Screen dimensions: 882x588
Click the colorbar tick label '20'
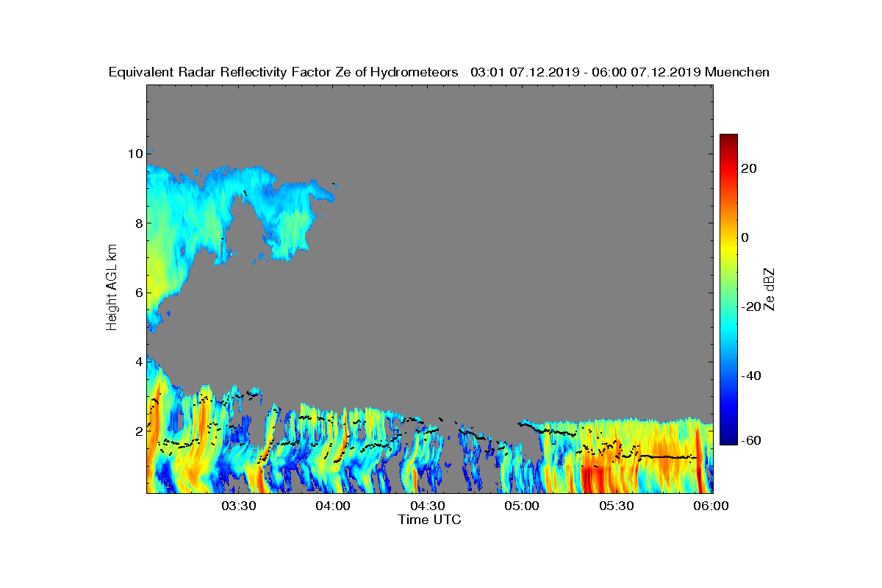tap(750, 168)
